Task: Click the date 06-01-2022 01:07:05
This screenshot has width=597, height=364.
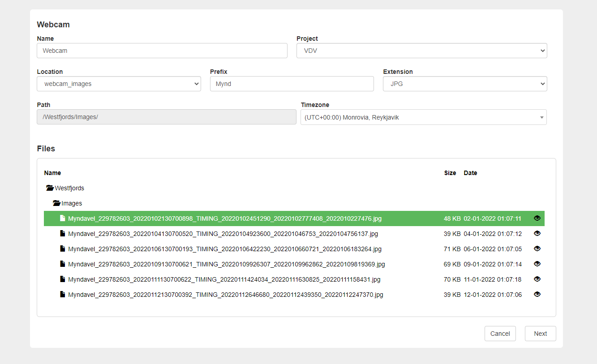Action: pyautogui.click(x=493, y=249)
